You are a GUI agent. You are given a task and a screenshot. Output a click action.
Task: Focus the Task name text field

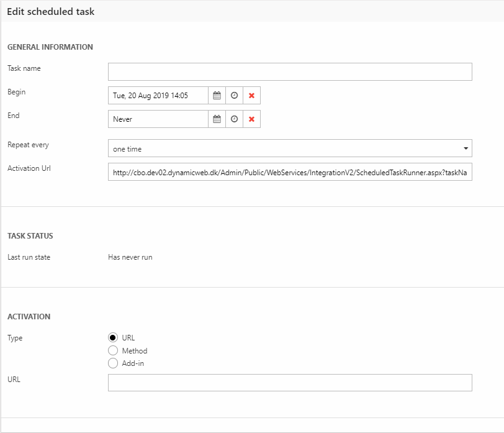point(290,72)
